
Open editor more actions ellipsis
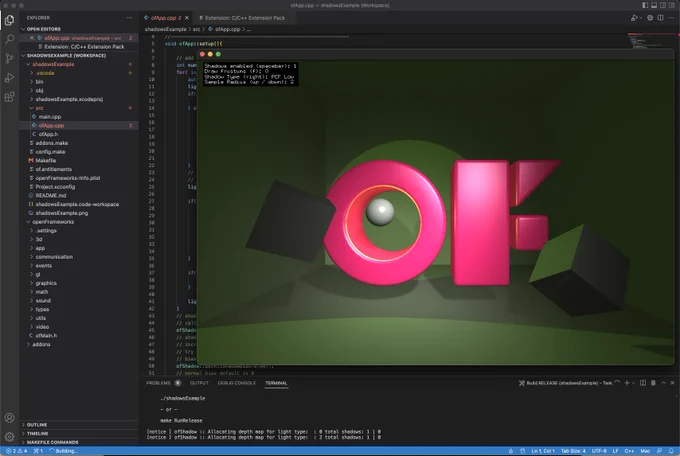(671, 18)
